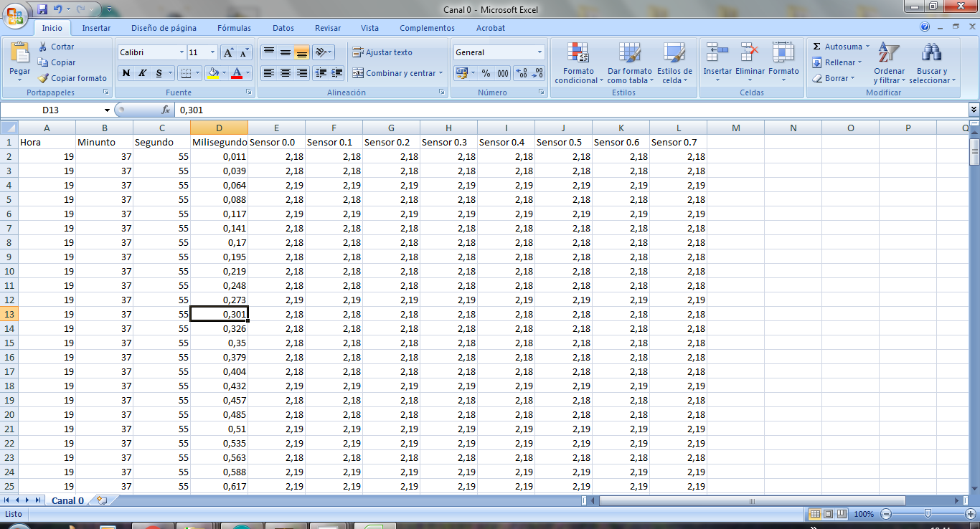Image resolution: width=980 pixels, height=529 pixels.
Task: Open the General number format dropdown
Action: 540,52
